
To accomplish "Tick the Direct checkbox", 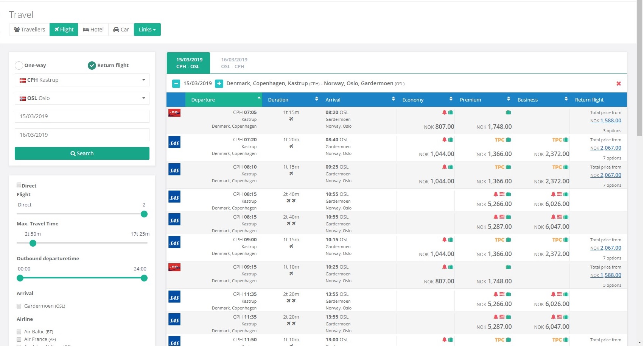I will [x=19, y=185].
